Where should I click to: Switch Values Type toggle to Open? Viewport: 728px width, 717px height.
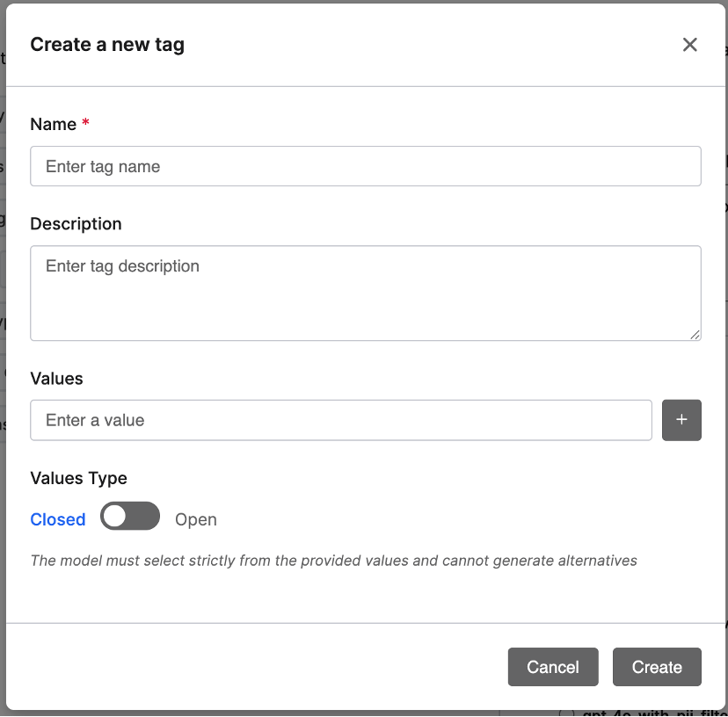click(x=130, y=516)
